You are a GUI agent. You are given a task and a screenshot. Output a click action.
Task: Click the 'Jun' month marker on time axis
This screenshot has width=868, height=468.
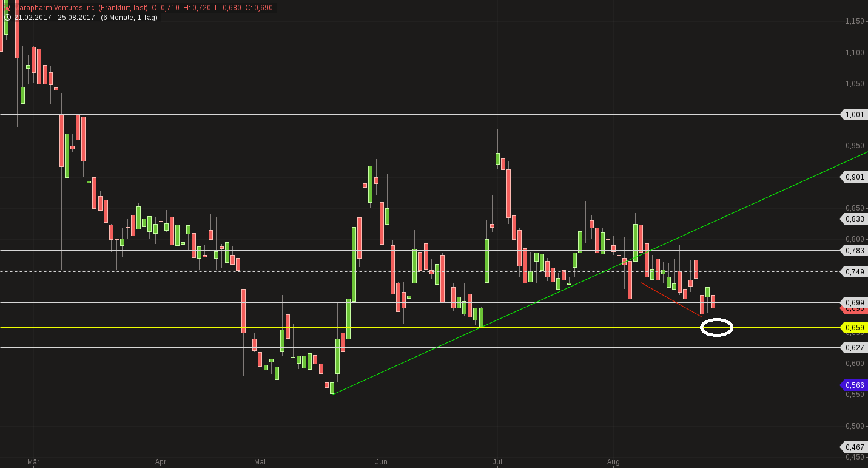point(381,463)
